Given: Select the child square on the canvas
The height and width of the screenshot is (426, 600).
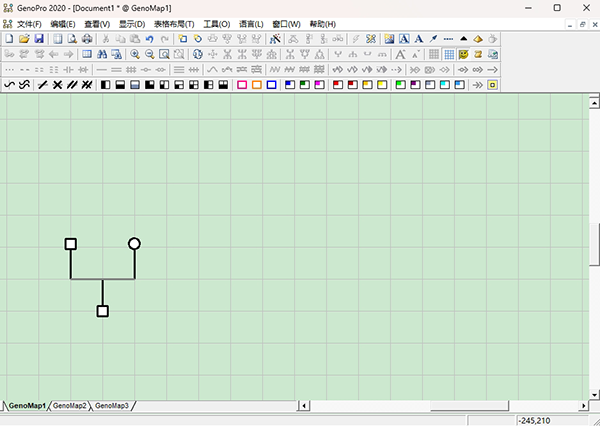Looking at the screenshot, I should click(x=103, y=311).
